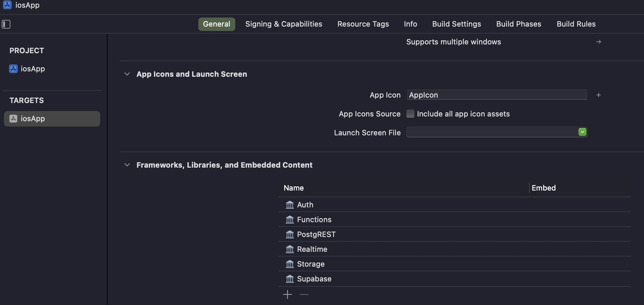The image size is (644, 305).
Task: Select the Storage library row
Action: point(455,264)
